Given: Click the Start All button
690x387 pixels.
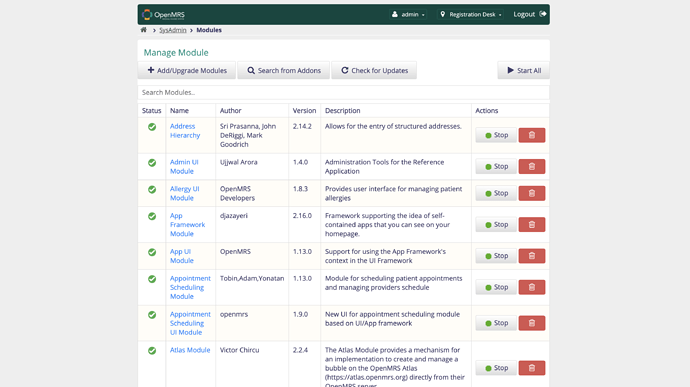Looking at the screenshot, I should coord(524,70).
